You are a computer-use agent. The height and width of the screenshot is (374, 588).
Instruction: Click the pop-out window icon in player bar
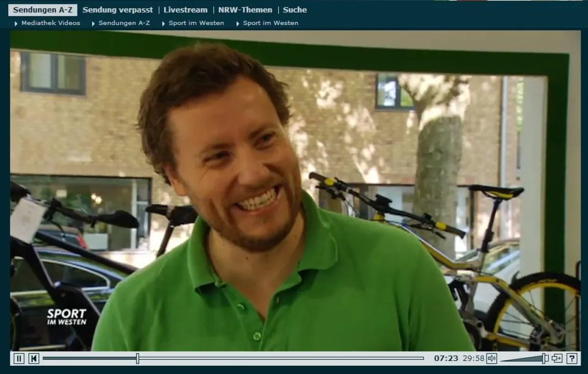(557, 358)
